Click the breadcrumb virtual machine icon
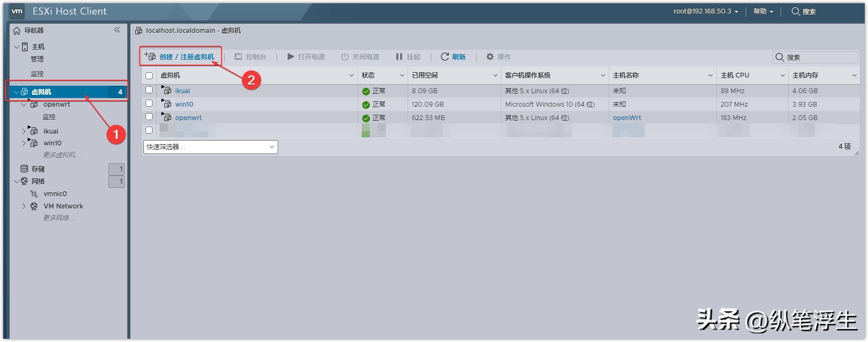 (139, 31)
